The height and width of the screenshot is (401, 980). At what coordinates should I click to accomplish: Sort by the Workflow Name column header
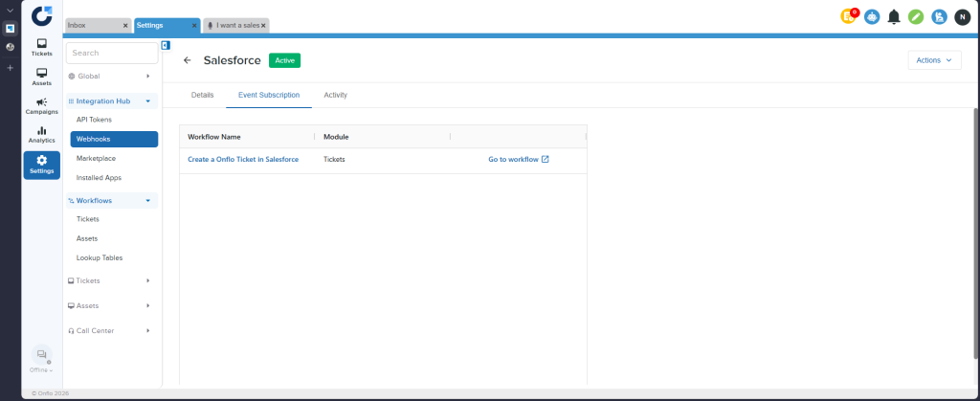(214, 137)
